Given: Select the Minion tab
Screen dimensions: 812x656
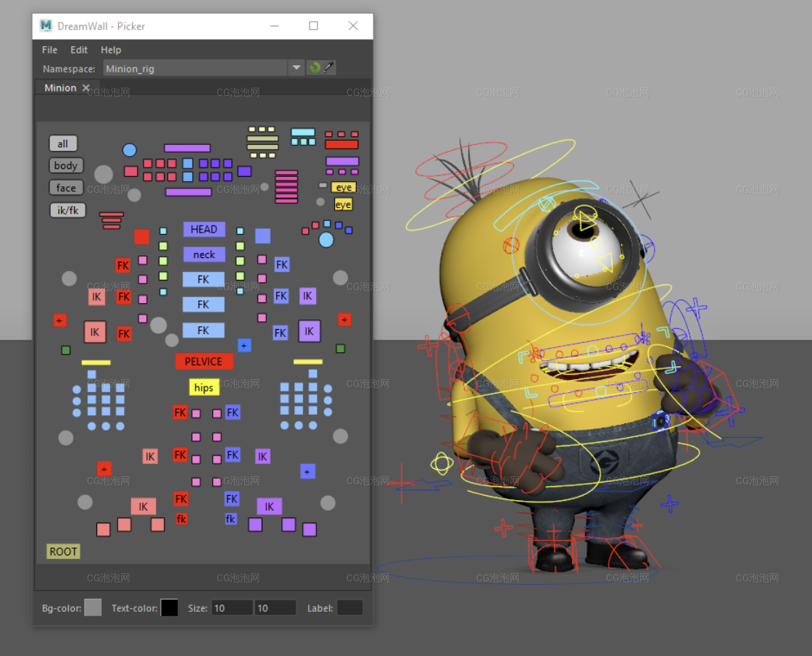Looking at the screenshot, I should tap(60, 88).
